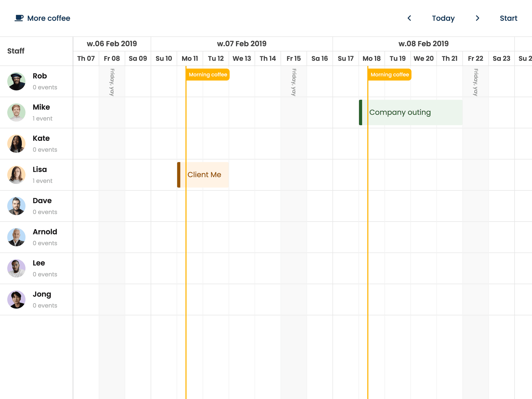The height and width of the screenshot is (399, 532).
Task: Select the Arnold staff name
Action: (x=45, y=232)
